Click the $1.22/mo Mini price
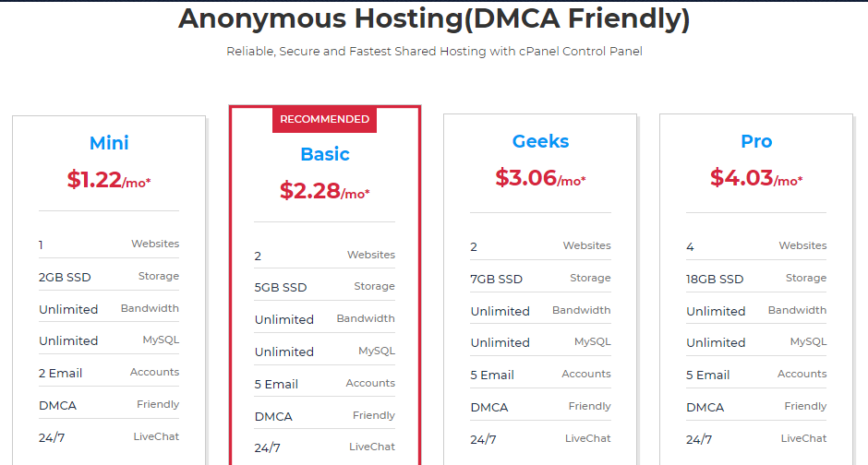The height and width of the screenshot is (465, 868). [x=109, y=180]
